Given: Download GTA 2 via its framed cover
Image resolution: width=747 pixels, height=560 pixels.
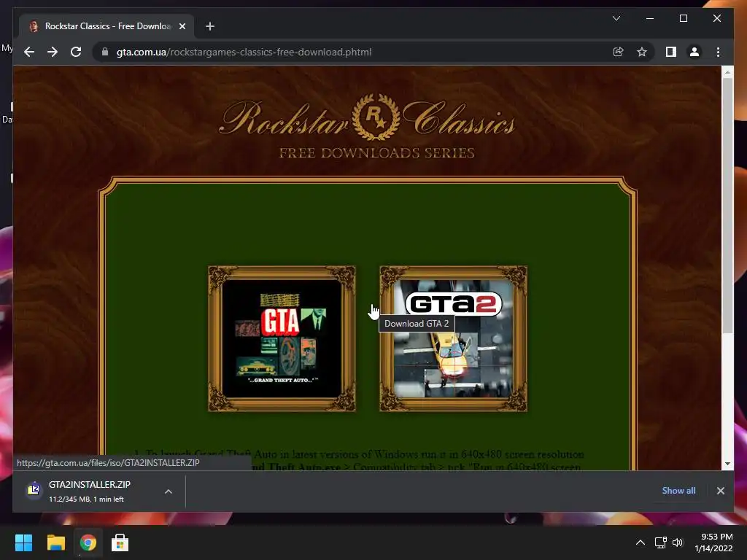Looking at the screenshot, I should [454, 338].
